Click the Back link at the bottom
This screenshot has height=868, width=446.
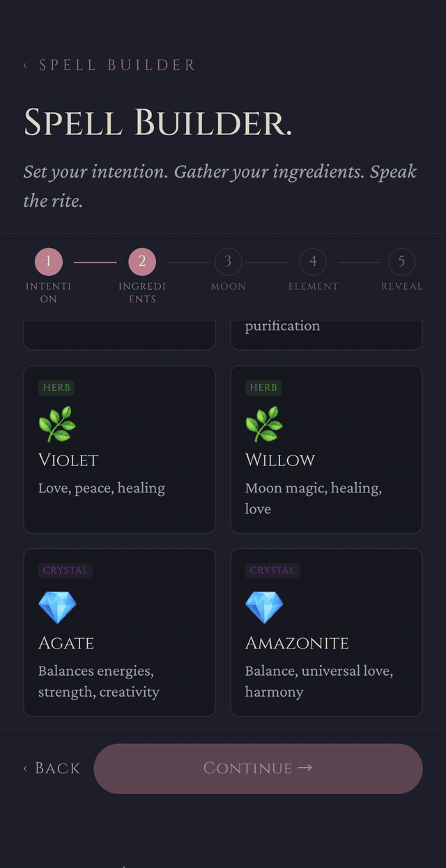point(52,768)
